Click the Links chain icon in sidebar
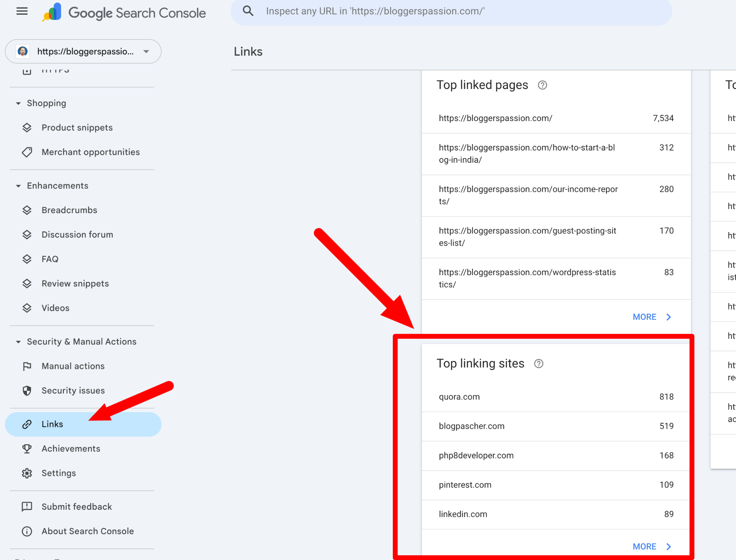The image size is (736, 560). [27, 424]
